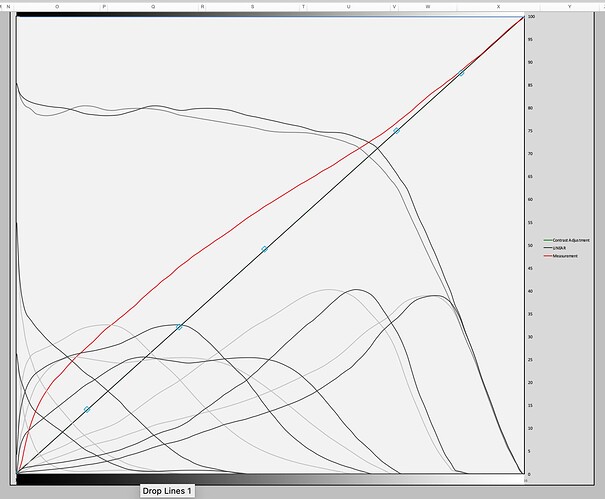The width and height of the screenshot is (605, 499).
Task: Click the blue marker near value 75
Action: [x=396, y=131]
